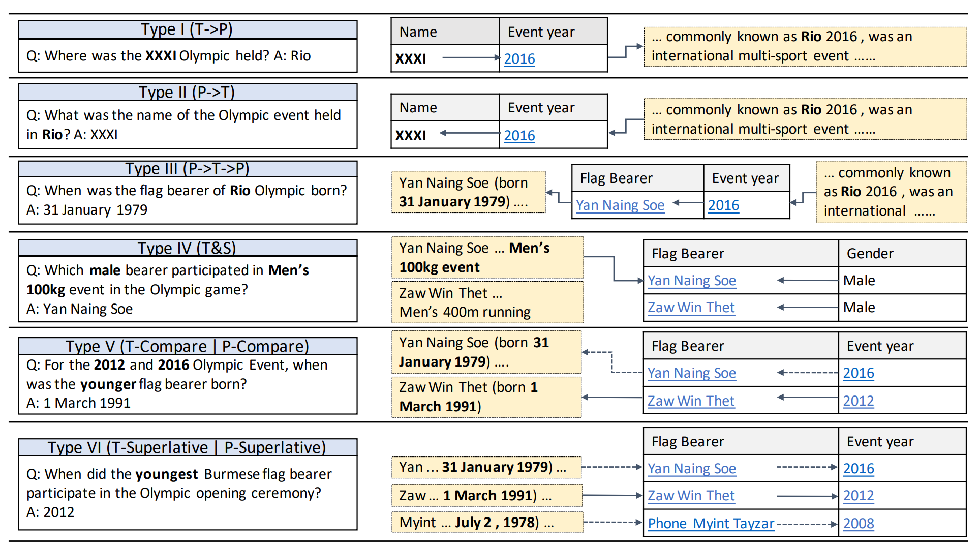Select the Type VI (T-Superlative | P-Superlative) header
The width and height of the screenshot is (980, 548).
[x=187, y=447]
